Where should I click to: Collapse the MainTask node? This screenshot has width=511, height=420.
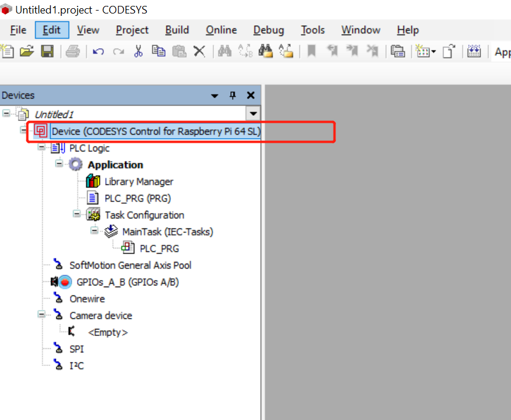tap(94, 231)
